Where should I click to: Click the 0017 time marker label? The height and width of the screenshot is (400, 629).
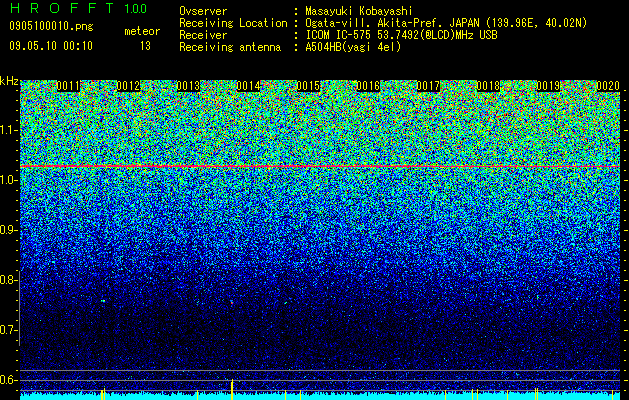(428, 86)
